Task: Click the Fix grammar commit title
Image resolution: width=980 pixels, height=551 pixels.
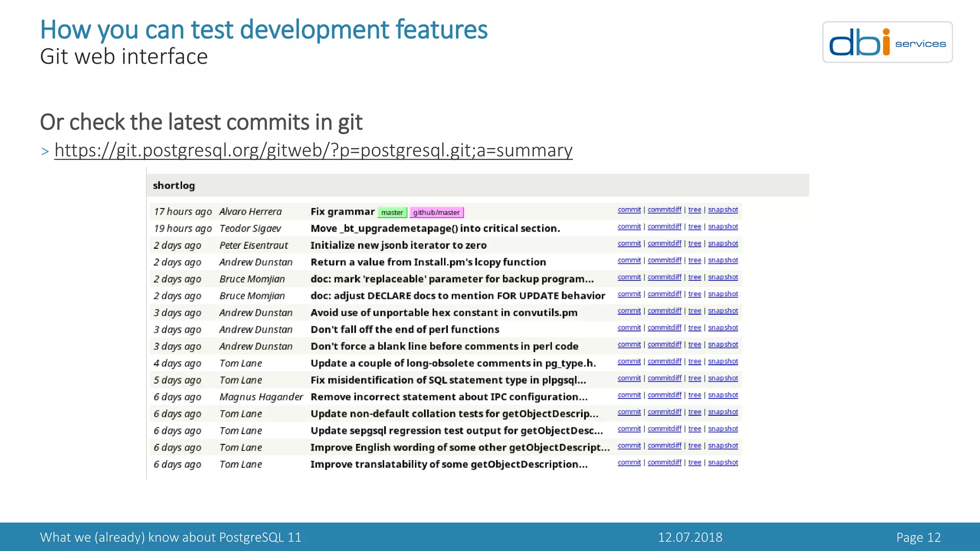Action: coord(343,211)
